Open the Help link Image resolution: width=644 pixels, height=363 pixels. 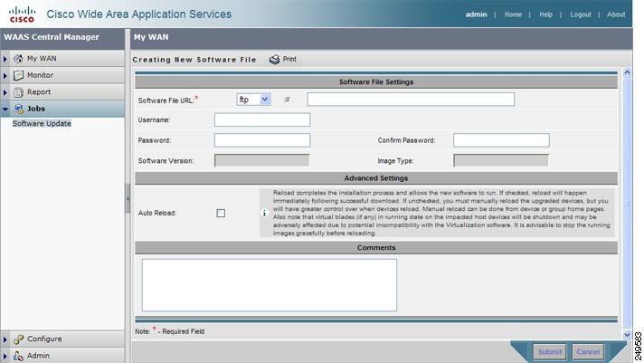[545, 14]
